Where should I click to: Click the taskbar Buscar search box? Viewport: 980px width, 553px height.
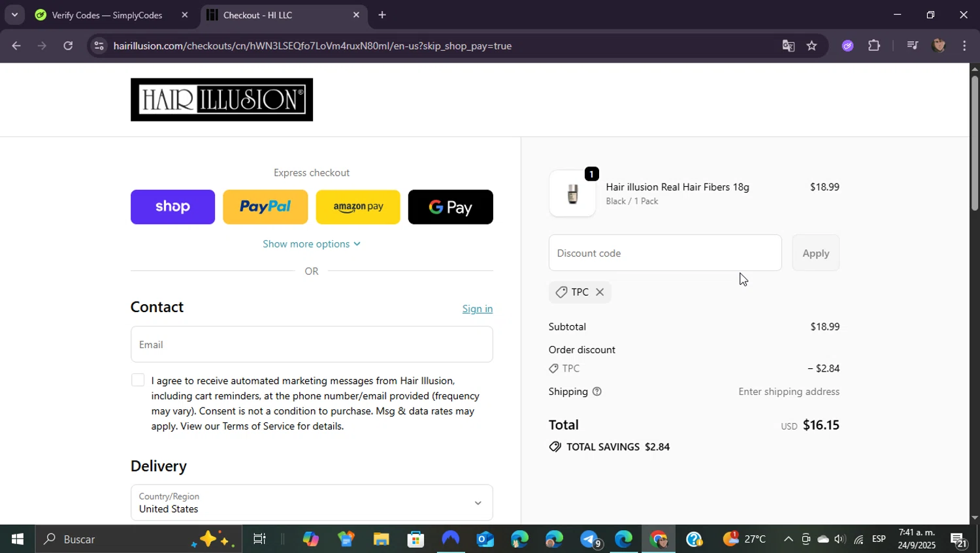click(x=139, y=539)
